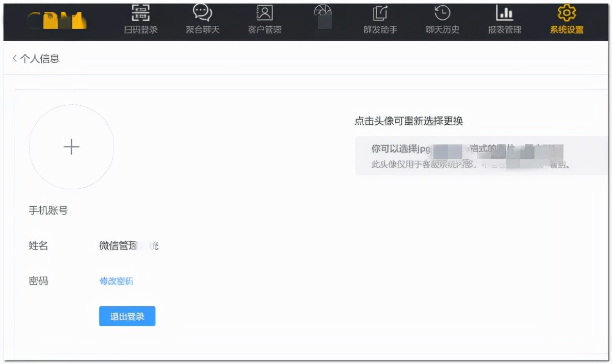
Task: View history via the 聊天历史 clock icon
Action: [442, 13]
